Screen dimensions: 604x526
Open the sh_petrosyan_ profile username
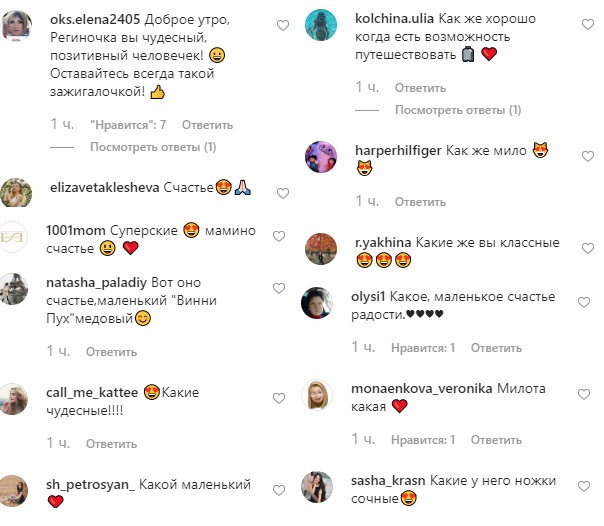tap(90, 485)
